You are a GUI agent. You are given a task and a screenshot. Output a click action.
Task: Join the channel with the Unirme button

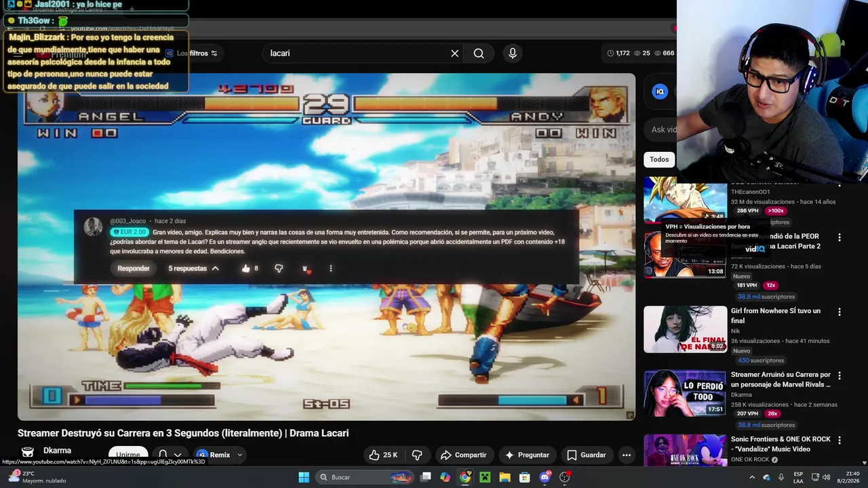(x=128, y=455)
